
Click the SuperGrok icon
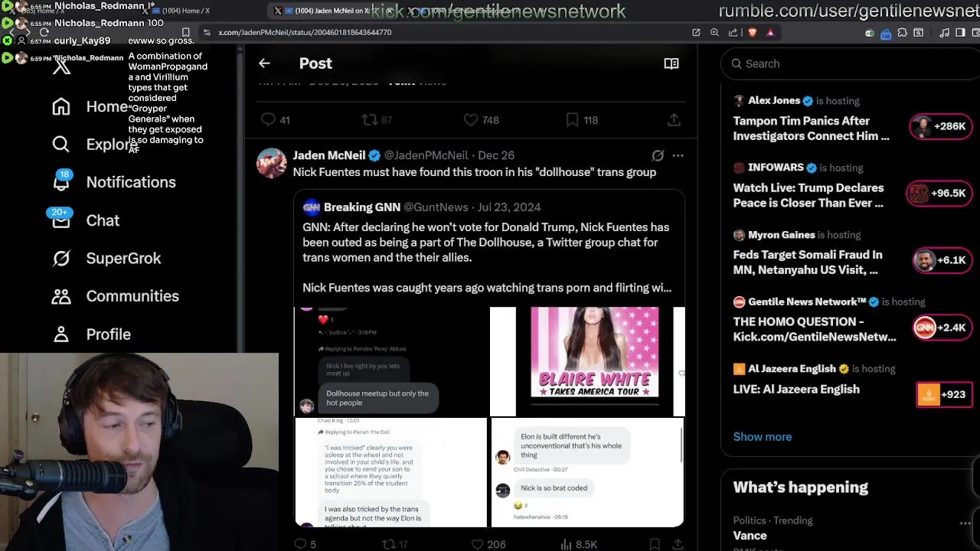(x=61, y=258)
